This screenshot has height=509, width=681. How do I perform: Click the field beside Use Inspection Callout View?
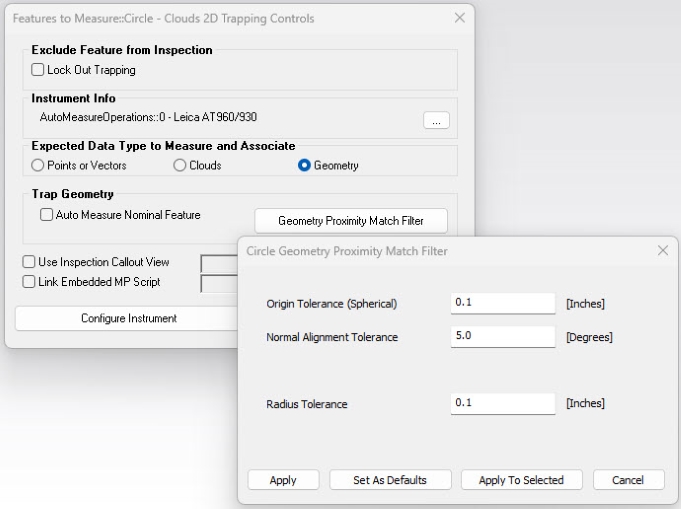pos(218,263)
